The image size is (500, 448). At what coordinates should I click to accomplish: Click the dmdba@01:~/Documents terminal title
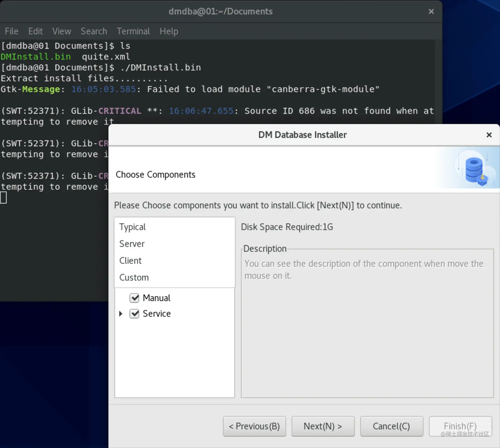220,11
